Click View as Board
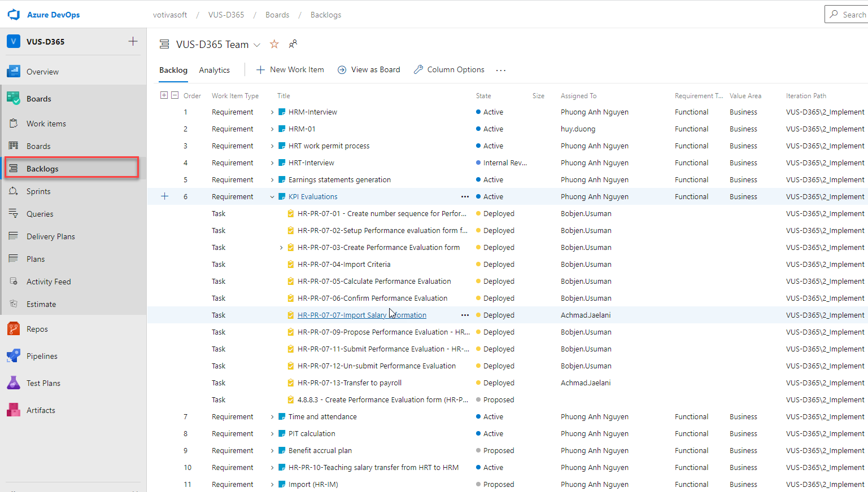 [x=369, y=69]
